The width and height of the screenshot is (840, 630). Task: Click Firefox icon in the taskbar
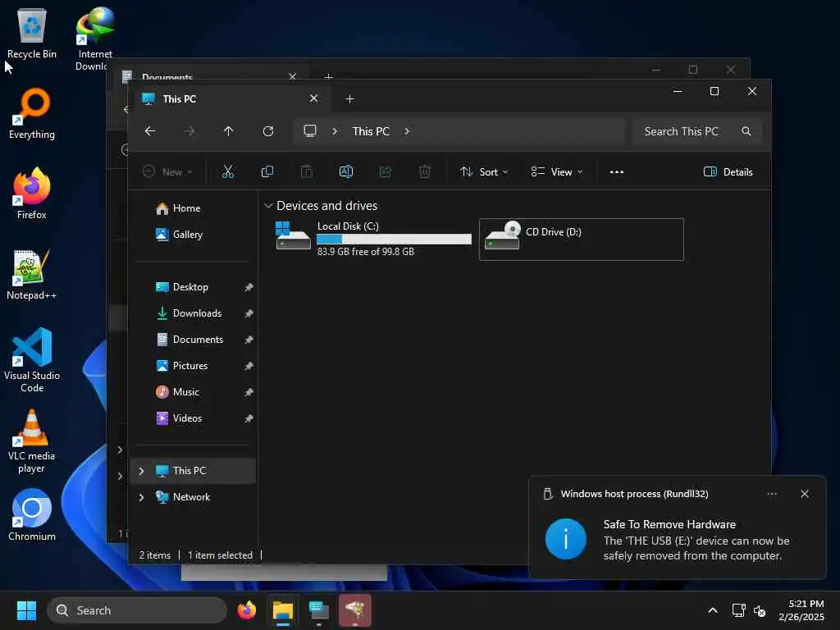pyautogui.click(x=246, y=610)
